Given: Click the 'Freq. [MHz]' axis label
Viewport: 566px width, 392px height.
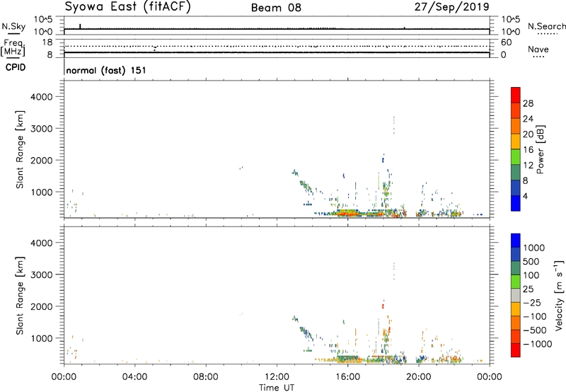Looking at the screenshot, I should click(13, 48).
